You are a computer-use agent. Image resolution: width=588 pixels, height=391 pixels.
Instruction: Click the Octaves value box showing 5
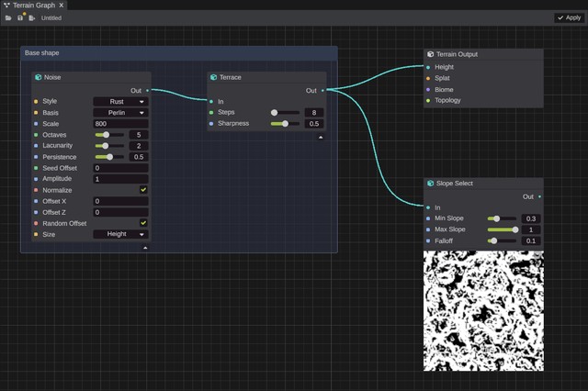pyautogui.click(x=139, y=135)
